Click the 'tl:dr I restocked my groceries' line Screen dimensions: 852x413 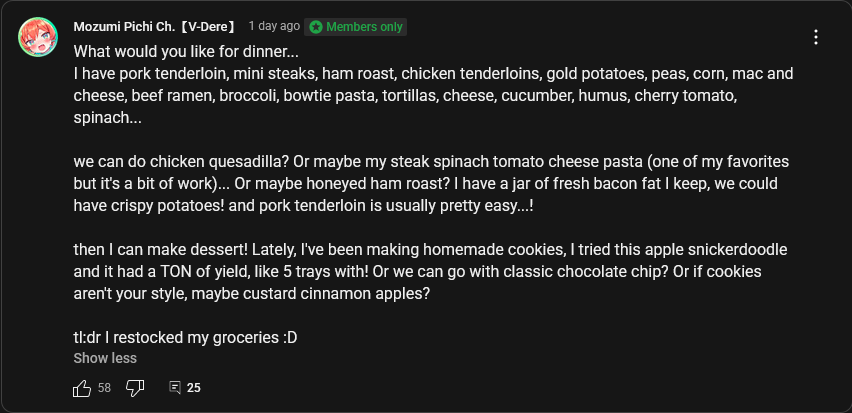tap(185, 337)
